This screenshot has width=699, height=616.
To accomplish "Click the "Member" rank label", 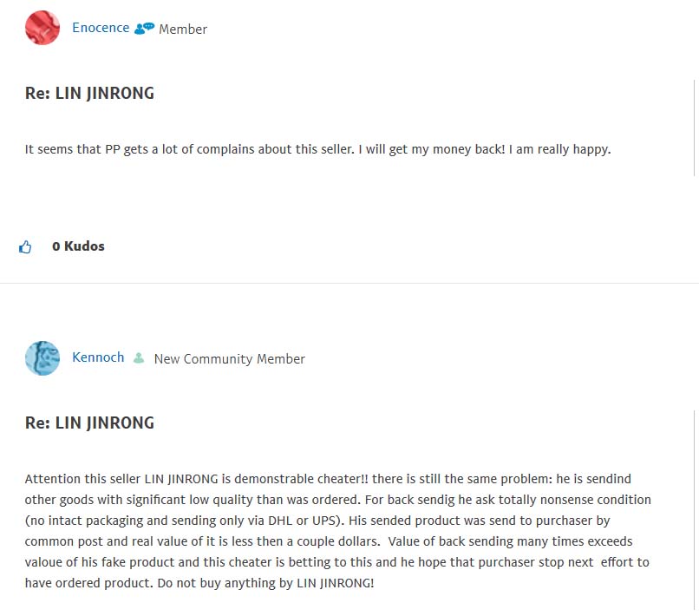I will pyautogui.click(x=183, y=29).
